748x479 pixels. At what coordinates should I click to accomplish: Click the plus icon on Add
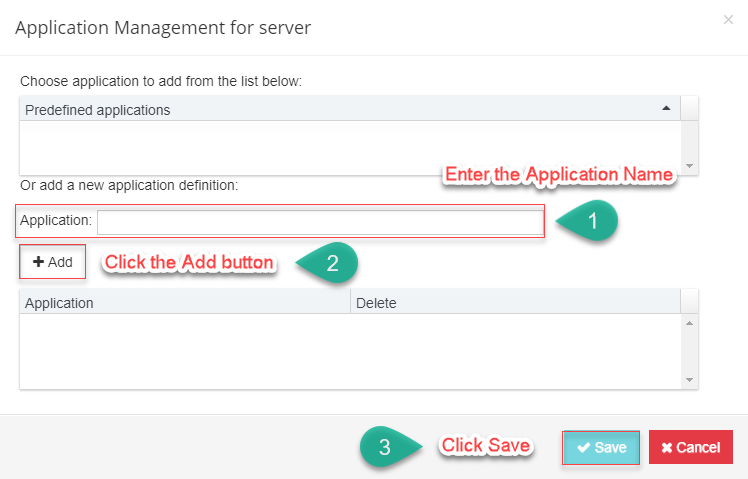click(38, 261)
